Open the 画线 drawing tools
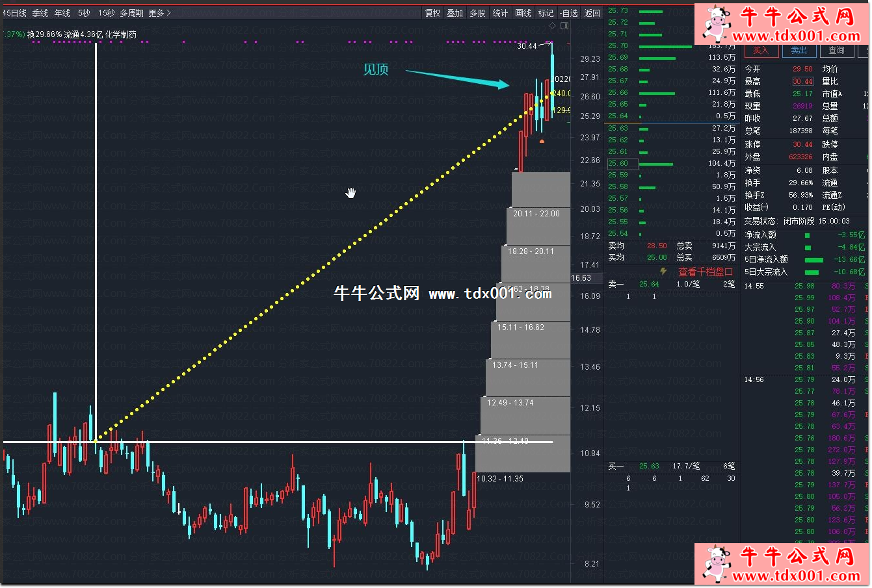The height and width of the screenshot is (588, 872). [x=523, y=13]
